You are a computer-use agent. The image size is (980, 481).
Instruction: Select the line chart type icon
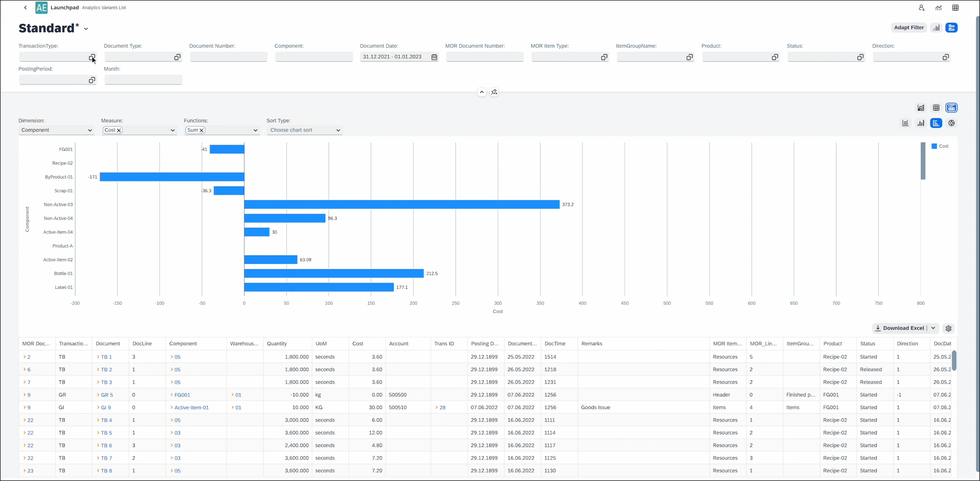point(905,123)
